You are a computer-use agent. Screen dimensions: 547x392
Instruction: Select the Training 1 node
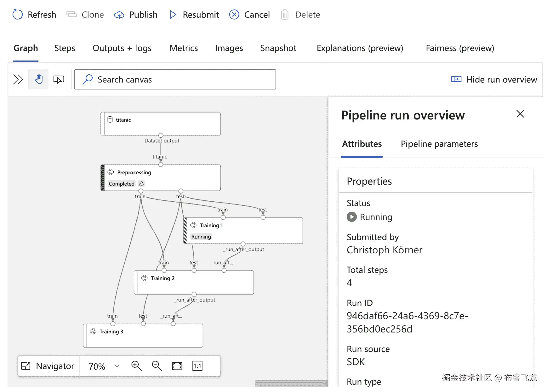(x=244, y=231)
